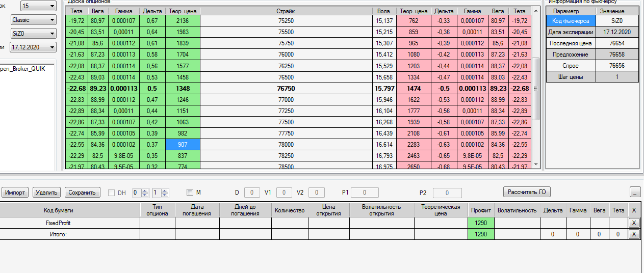Click the Сохранить button
This screenshot has width=644, height=273.
tap(82, 193)
